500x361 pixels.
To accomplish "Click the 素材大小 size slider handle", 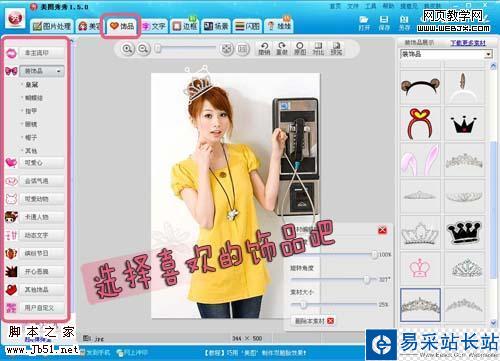I will [303, 304].
